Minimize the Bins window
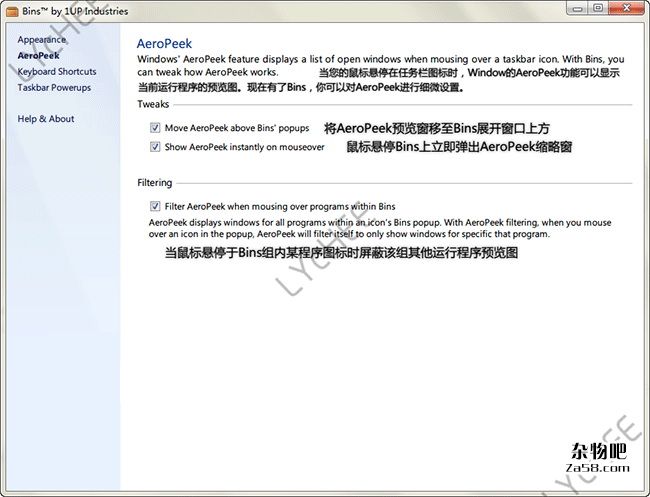The width and height of the screenshot is (650, 497). click(x=578, y=8)
